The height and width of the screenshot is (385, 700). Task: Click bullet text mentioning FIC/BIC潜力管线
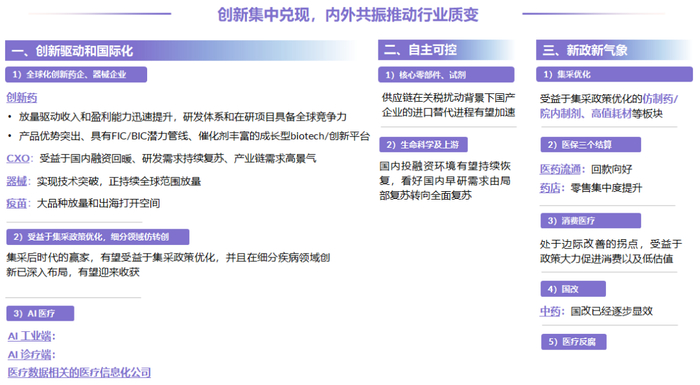coord(194,136)
